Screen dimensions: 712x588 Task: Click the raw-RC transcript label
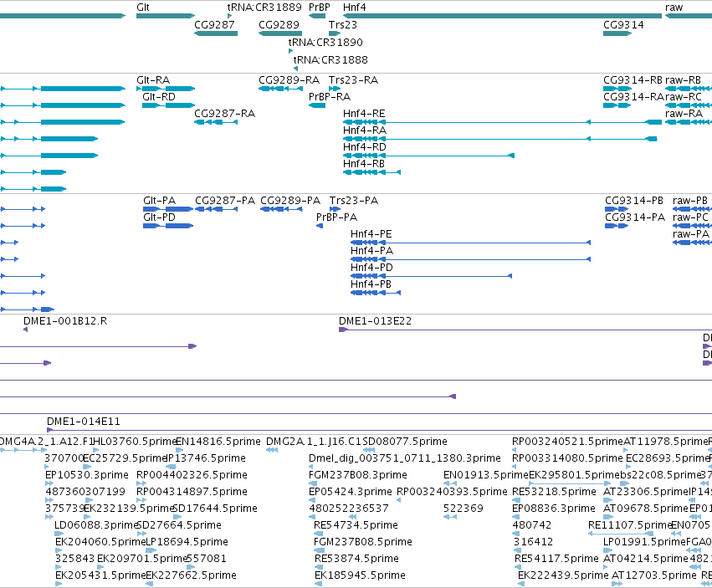pyautogui.click(x=684, y=97)
